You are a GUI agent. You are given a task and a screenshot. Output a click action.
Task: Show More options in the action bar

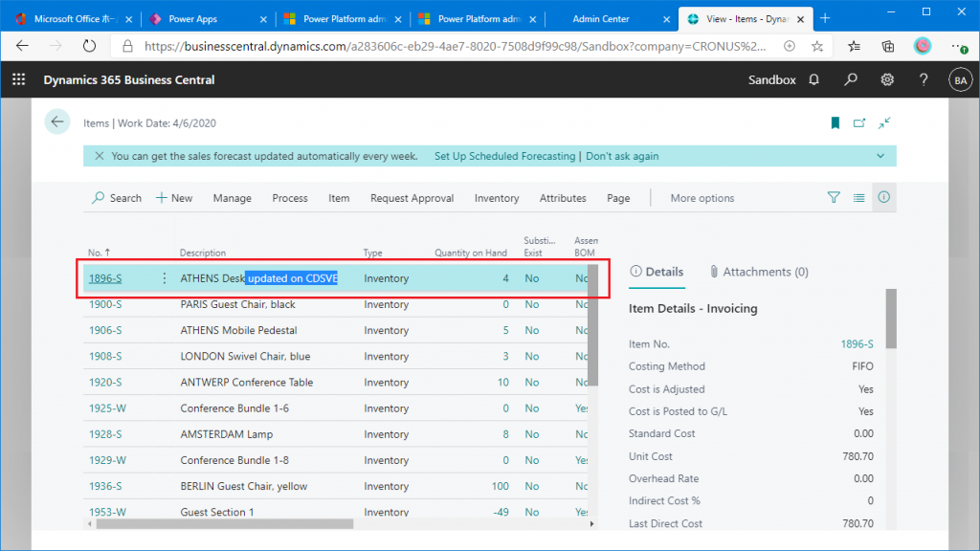click(702, 198)
